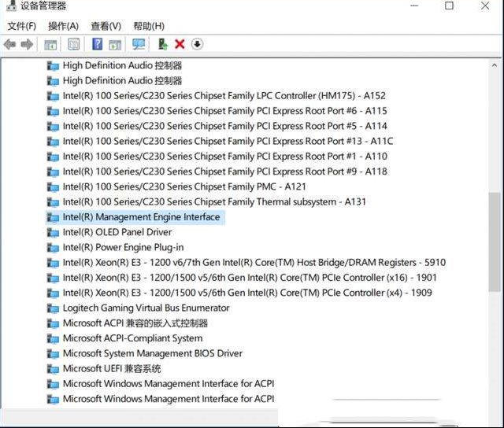Click the Update driver toolbar icon
The height and width of the screenshot is (428, 504).
[163, 44]
